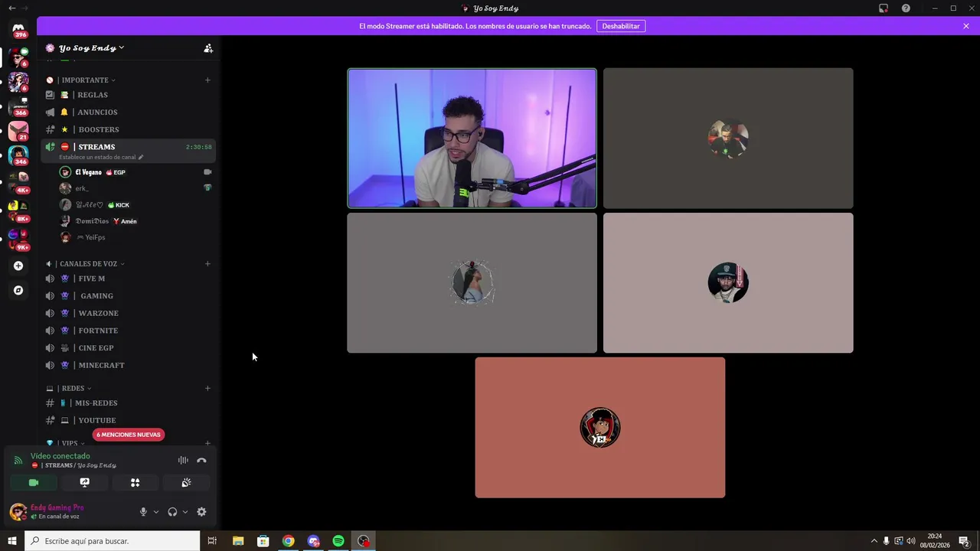Open Task View on the taskbar
The height and width of the screenshot is (551, 980).
[212, 541]
